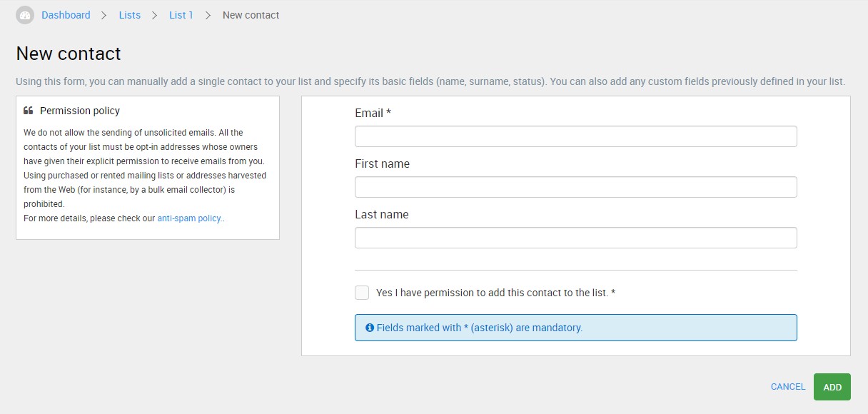Click CANCEL to discard the new contact
Viewport: 868px width, 414px height.
tap(788, 387)
